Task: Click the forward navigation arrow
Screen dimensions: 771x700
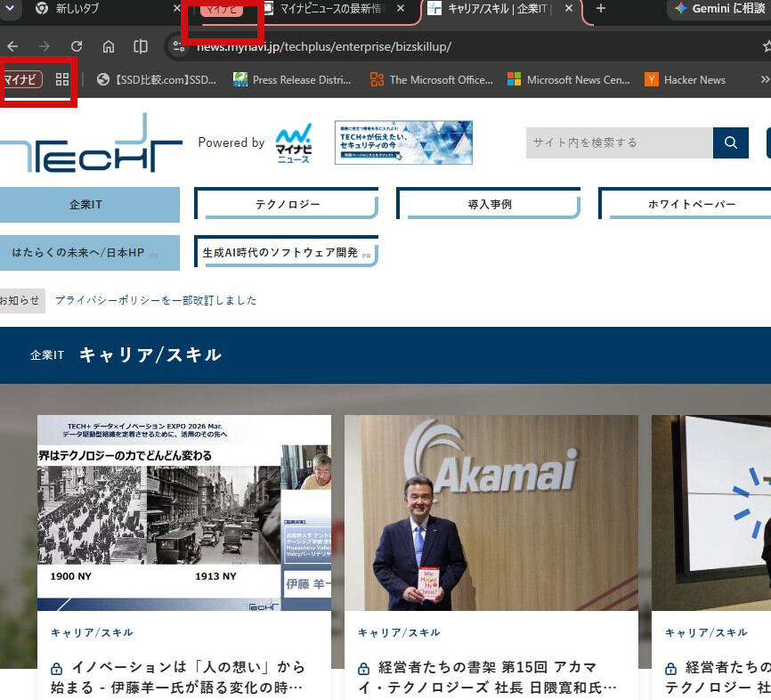Action: click(x=45, y=46)
